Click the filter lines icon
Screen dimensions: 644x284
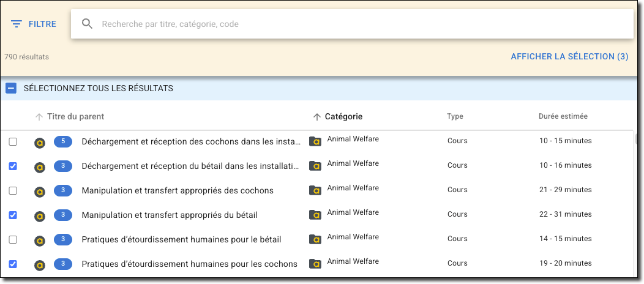17,24
